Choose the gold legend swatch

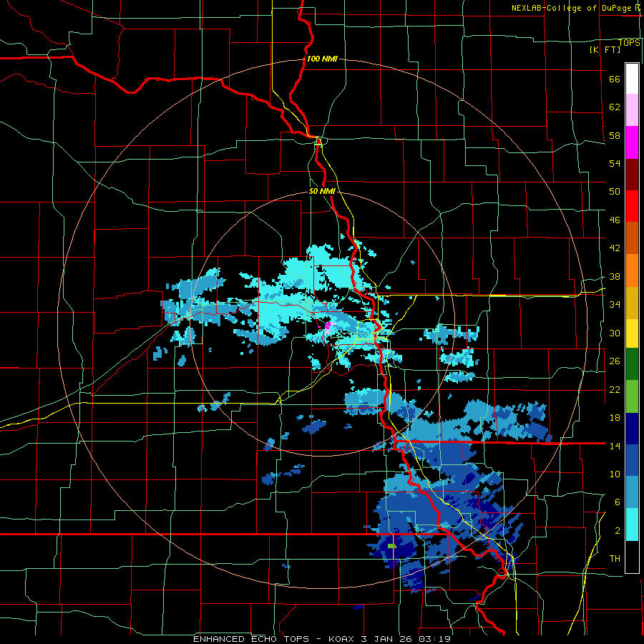[x=632, y=303]
